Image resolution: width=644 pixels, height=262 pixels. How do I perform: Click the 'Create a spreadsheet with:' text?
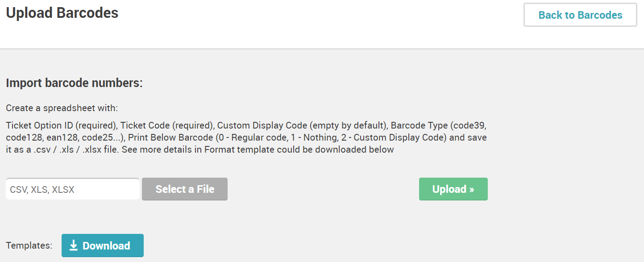tap(62, 108)
